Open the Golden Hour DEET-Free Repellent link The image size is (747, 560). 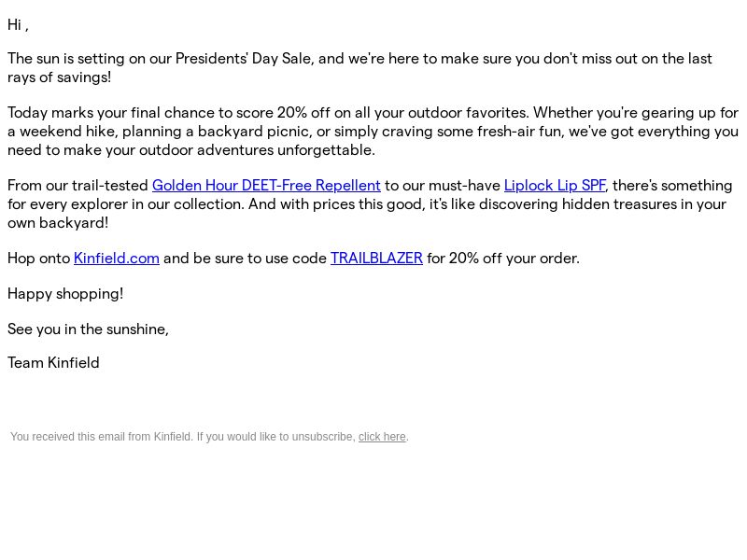click(266, 185)
